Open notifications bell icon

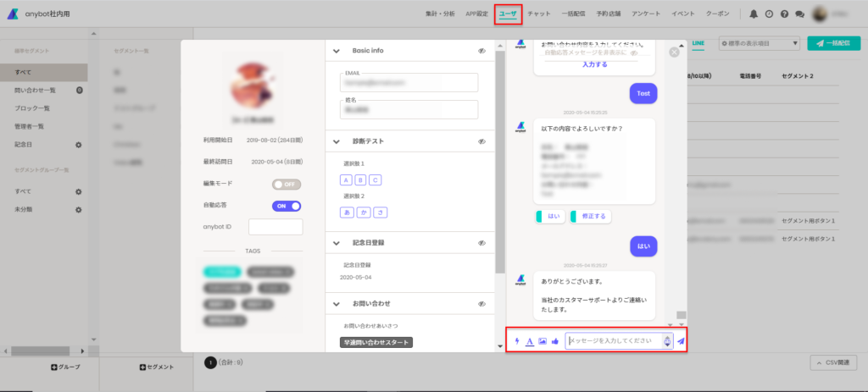(754, 14)
